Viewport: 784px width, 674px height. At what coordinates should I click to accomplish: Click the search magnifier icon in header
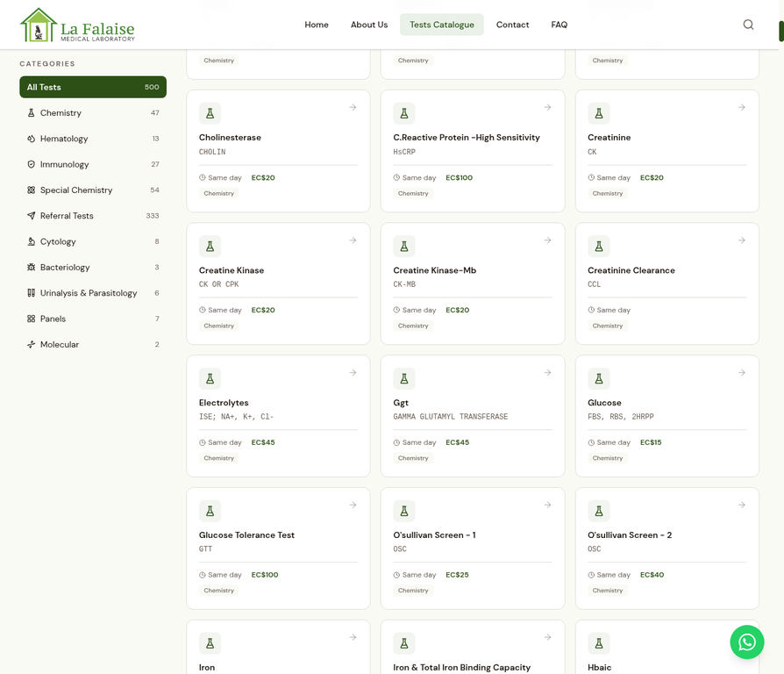pyautogui.click(x=748, y=25)
